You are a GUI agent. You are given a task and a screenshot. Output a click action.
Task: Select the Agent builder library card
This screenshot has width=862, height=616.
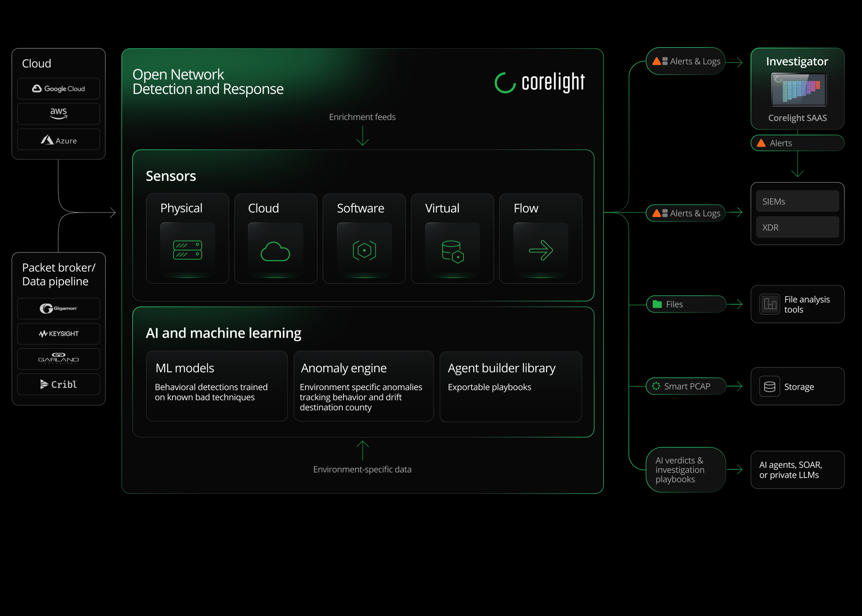511,386
